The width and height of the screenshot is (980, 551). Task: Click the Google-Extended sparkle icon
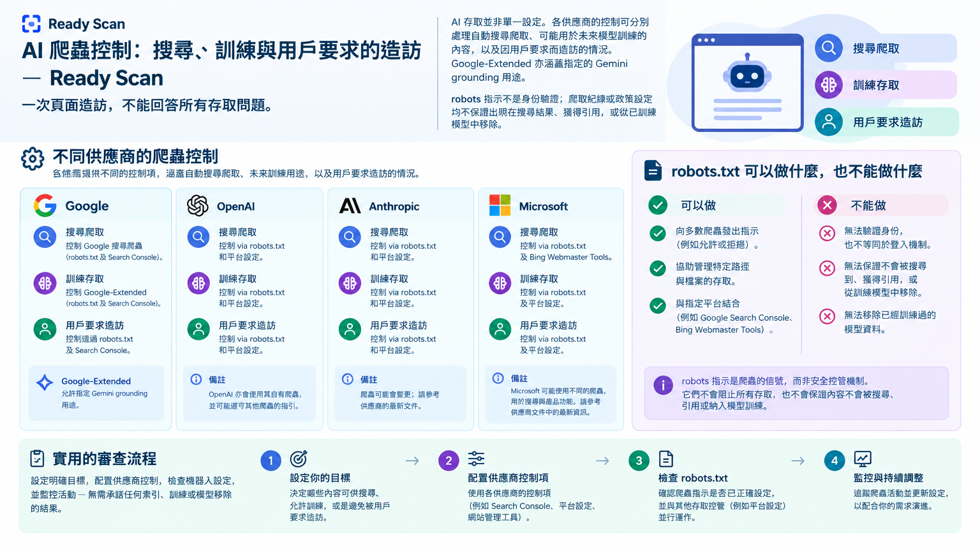point(45,383)
